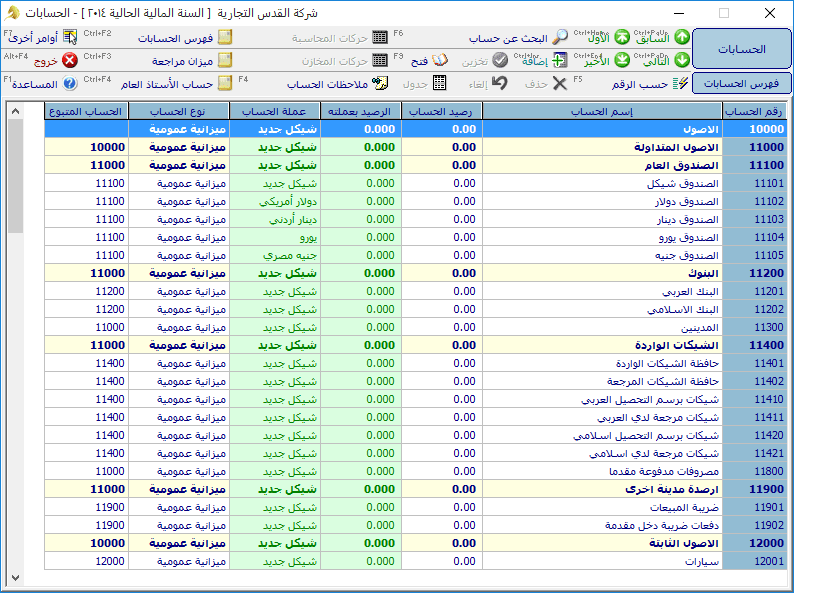Open other commands (أوامر أخرى) menu

click(x=70, y=37)
